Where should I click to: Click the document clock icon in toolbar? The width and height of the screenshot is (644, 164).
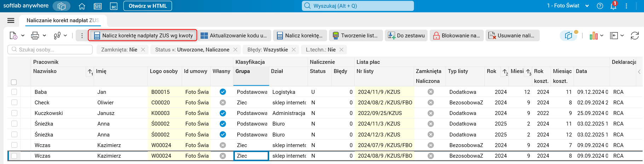(x=13, y=36)
